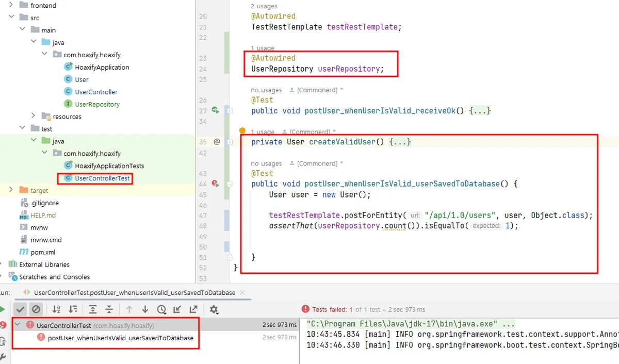Jump to previous failed test arrow

(129, 309)
